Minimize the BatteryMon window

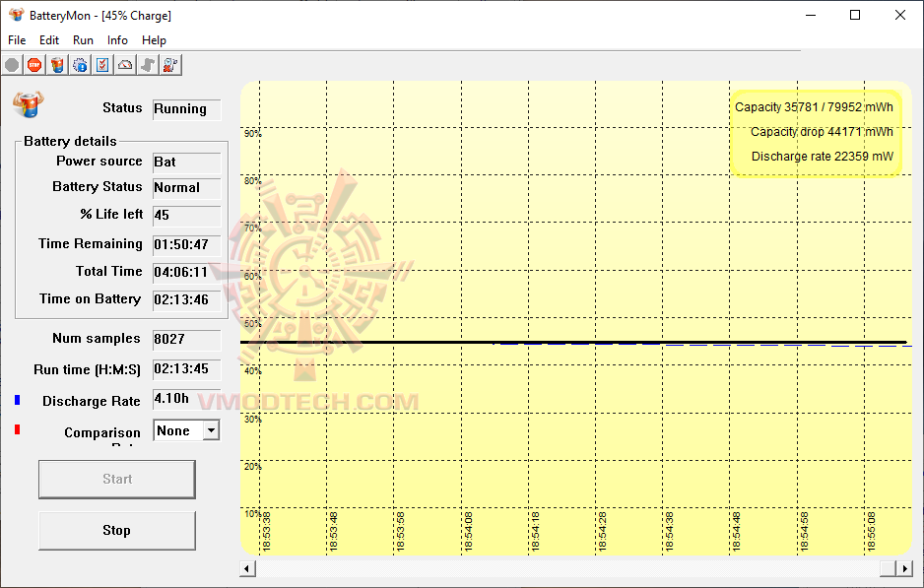(x=811, y=16)
